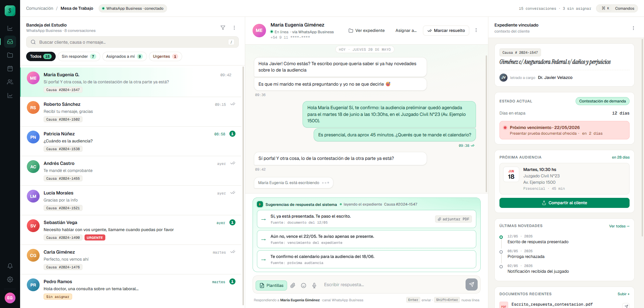The height and width of the screenshot is (308, 644).
Task: Open the activity chart sidebar icon
Action: point(10,29)
